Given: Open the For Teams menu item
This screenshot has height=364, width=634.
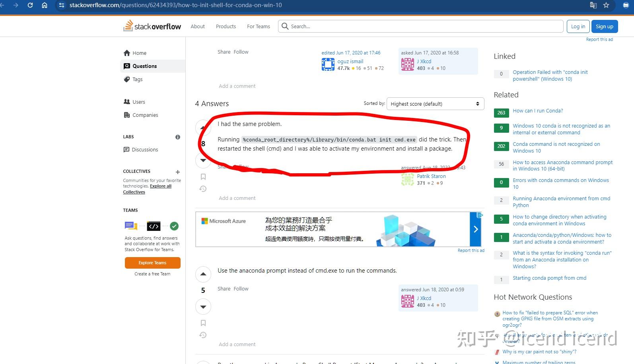Looking at the screenshot, I should click(259, 26).
